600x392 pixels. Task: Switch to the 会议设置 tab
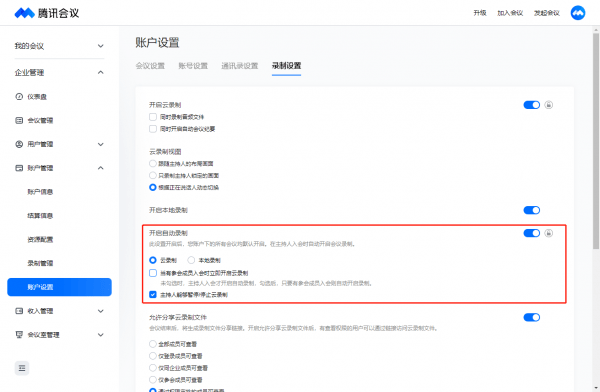150,66
